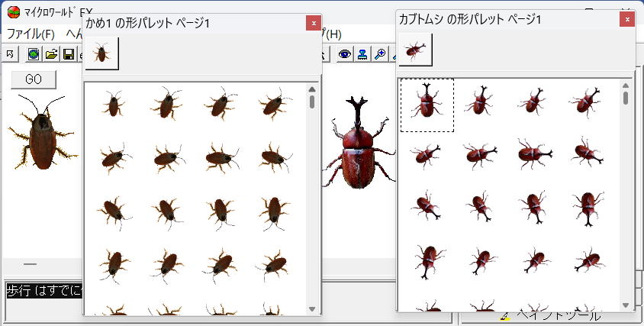Select second roach shape in first row
This screenshot has width=644, height=326.
click(x=166, y=104)
